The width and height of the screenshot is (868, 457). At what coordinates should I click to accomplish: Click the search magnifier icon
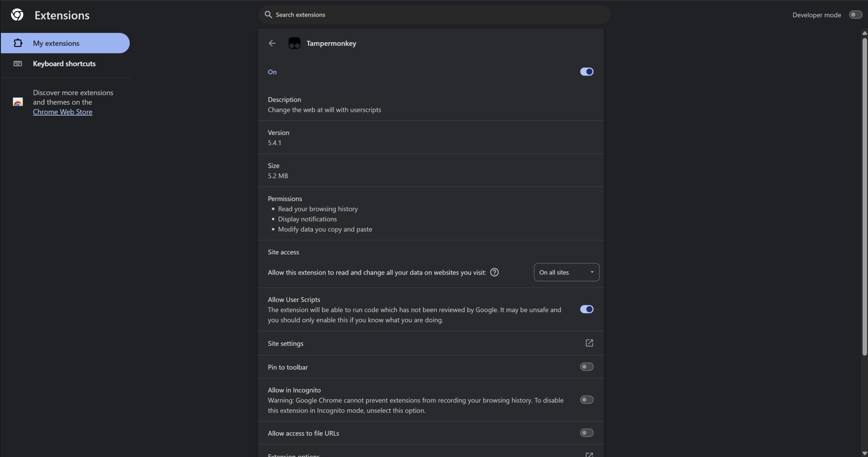pos(268,14)
